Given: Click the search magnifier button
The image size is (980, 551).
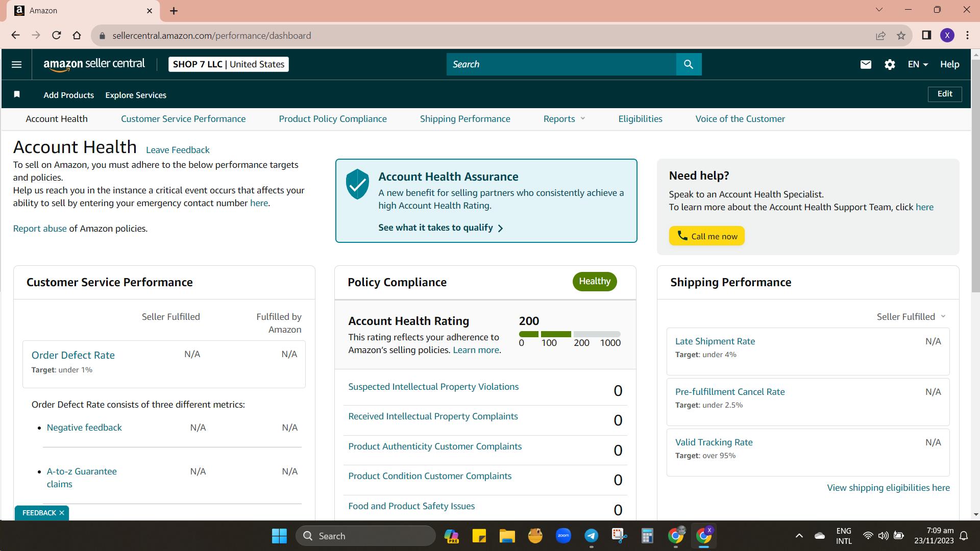Looking at the screenshot, I should tap(689, 64).
